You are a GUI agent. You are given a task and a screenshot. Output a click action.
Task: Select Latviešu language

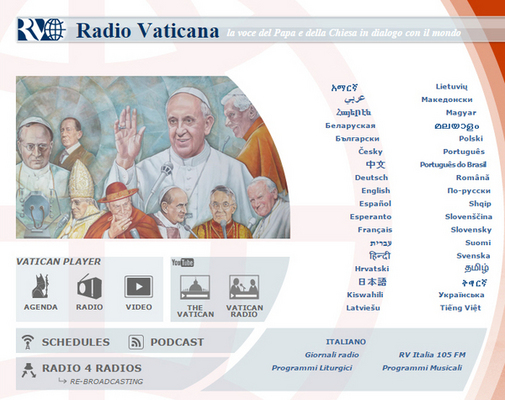click(x=363, y=308)
